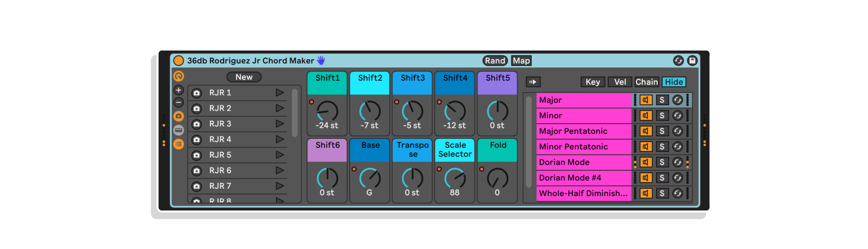The height and width of the screenshot is (249, 868).
Task: Click the Fold macro knob
Action: coord(497,178)
